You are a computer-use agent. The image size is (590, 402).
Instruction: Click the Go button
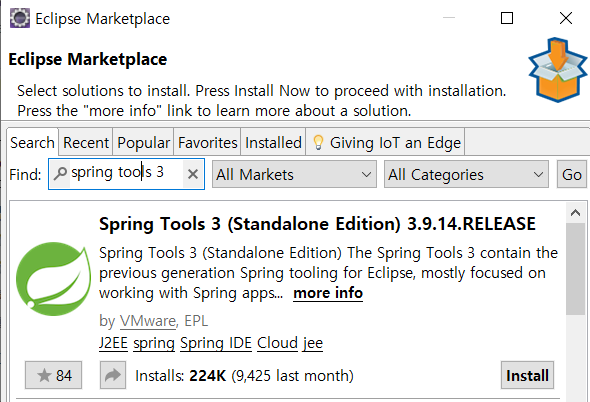click(x=572, y=174)
